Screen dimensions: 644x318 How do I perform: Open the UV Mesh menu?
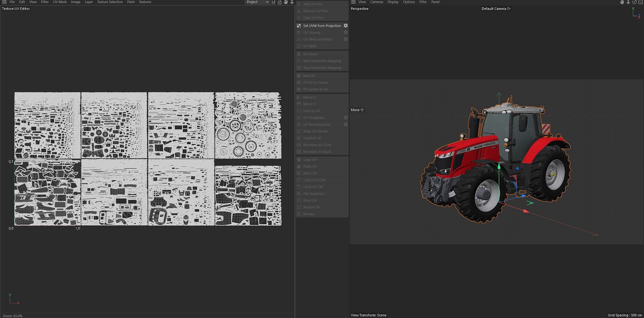point(60,2)
